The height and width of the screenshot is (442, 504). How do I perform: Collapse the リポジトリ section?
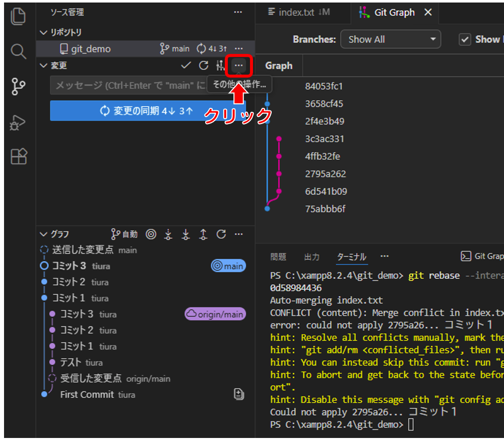pos(43,32)
